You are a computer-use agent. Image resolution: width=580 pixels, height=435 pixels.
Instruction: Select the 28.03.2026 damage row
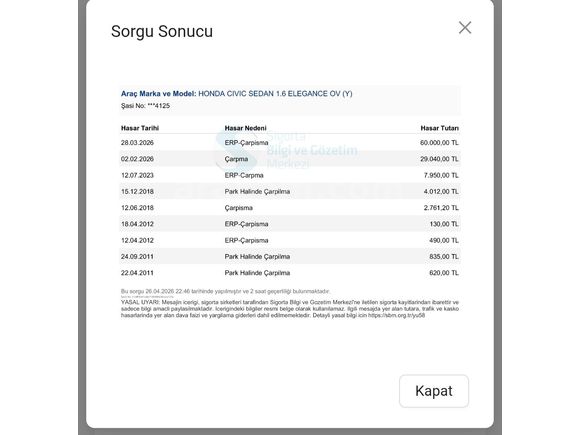tap(290, 143)
